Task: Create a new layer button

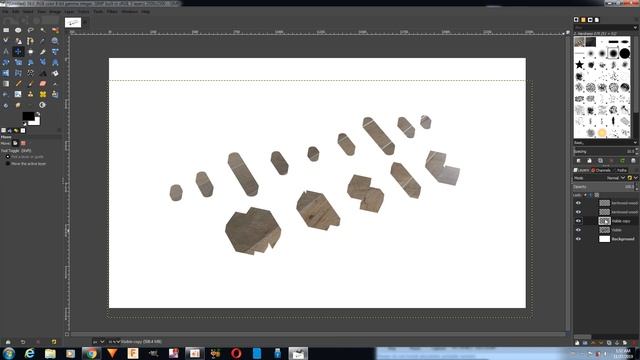Action: [x=577, y=343]
